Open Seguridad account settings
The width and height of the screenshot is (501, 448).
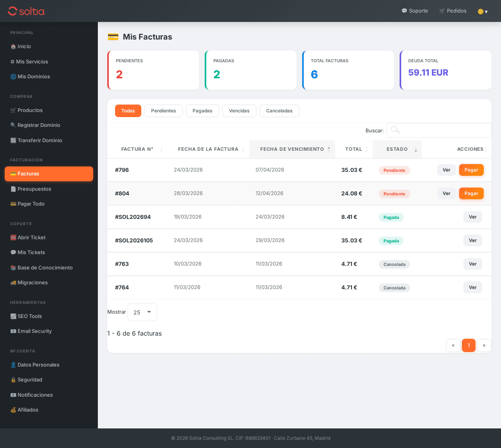point(30,379)
